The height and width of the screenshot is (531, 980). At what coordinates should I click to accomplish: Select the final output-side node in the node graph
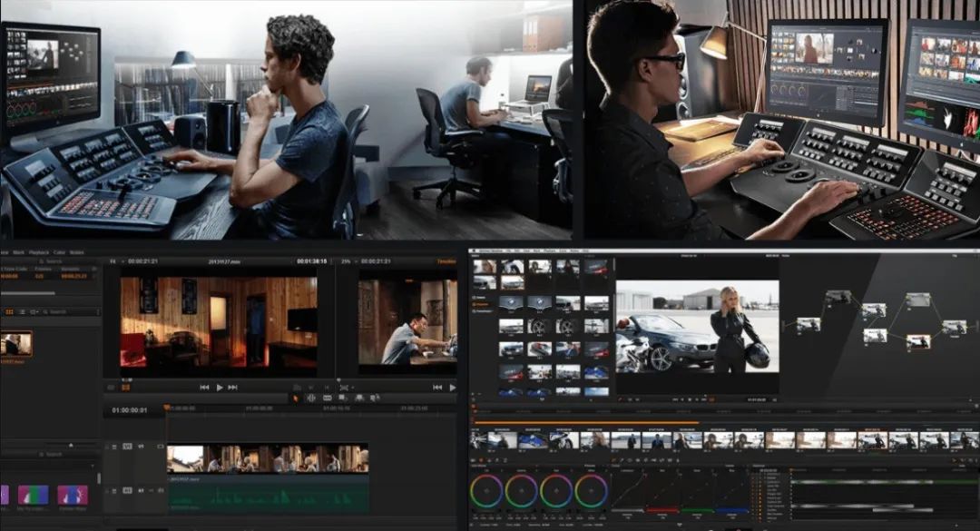[x=955, y=327]
